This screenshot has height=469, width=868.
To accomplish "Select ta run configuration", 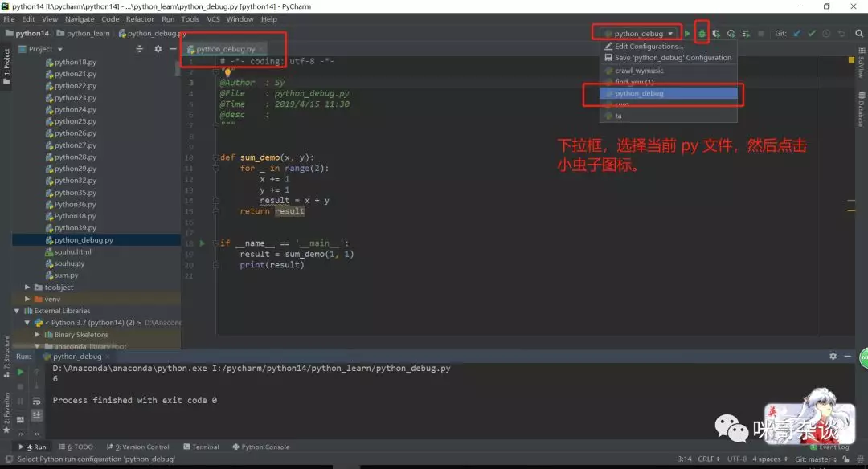I will (x=668, y=116).
